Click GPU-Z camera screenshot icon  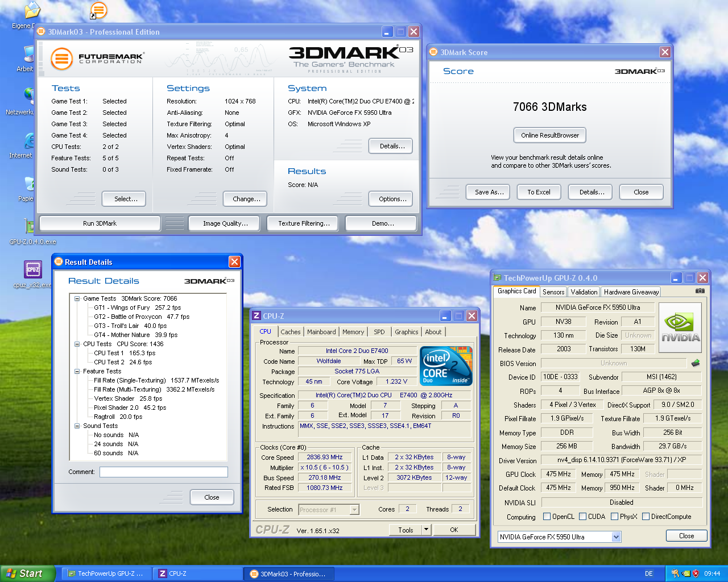[700, 290]
